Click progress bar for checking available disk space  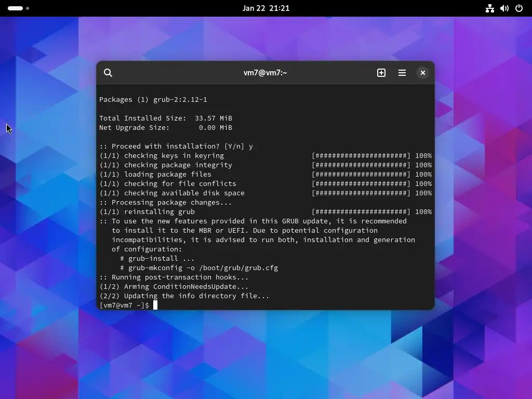pos(361,193)
